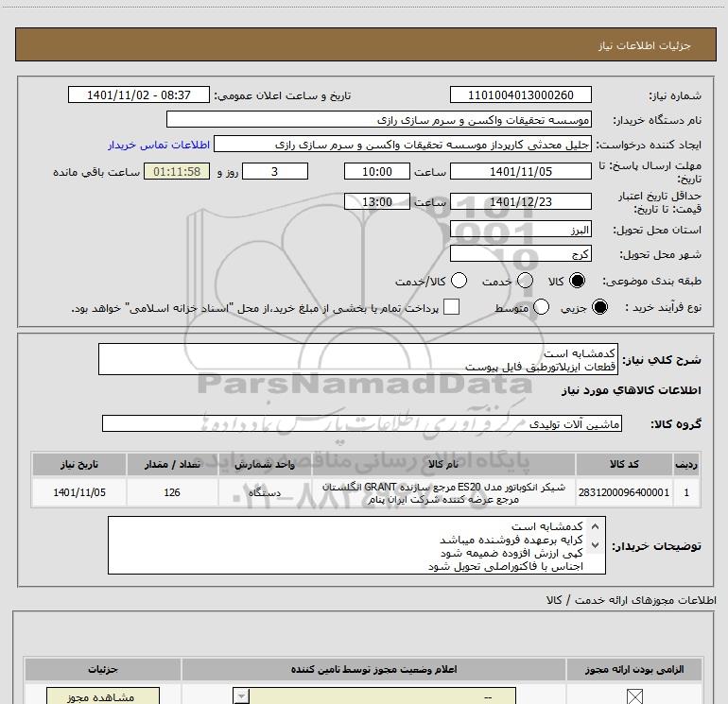Select the خدمت radio button
The image size is (728, 704).
525,281
